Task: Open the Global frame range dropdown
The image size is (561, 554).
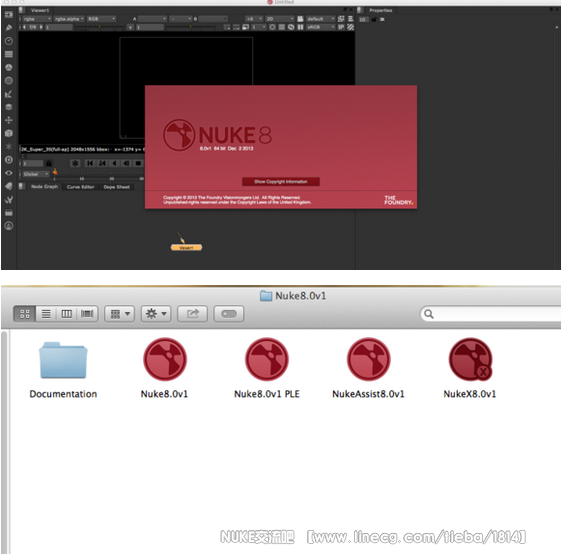Action: tap(35, 174)
